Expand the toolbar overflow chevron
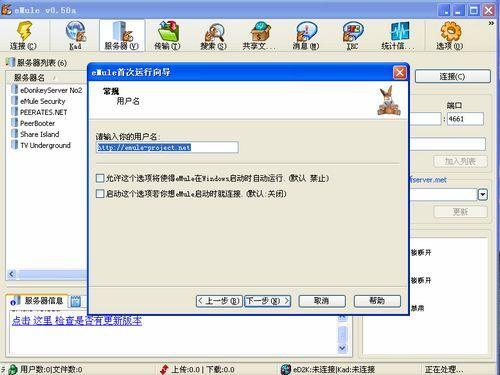 [x=491, y=23]
